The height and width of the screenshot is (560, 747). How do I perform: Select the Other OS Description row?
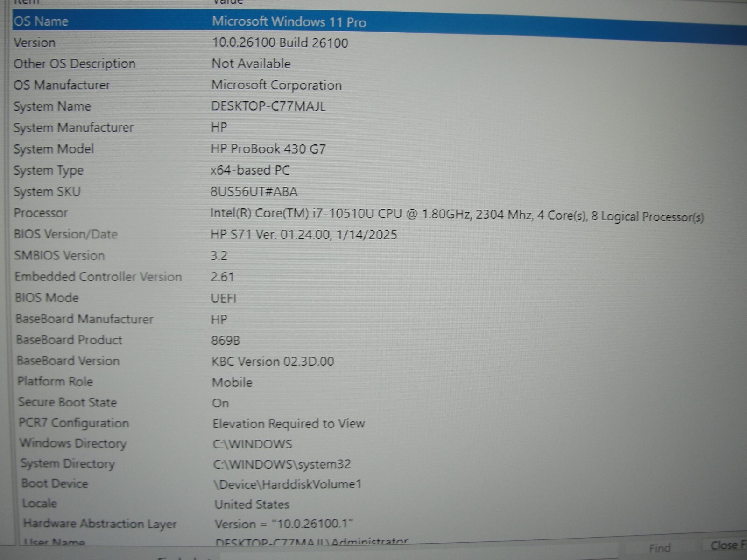pyautogui.click(x=379, y=64)
